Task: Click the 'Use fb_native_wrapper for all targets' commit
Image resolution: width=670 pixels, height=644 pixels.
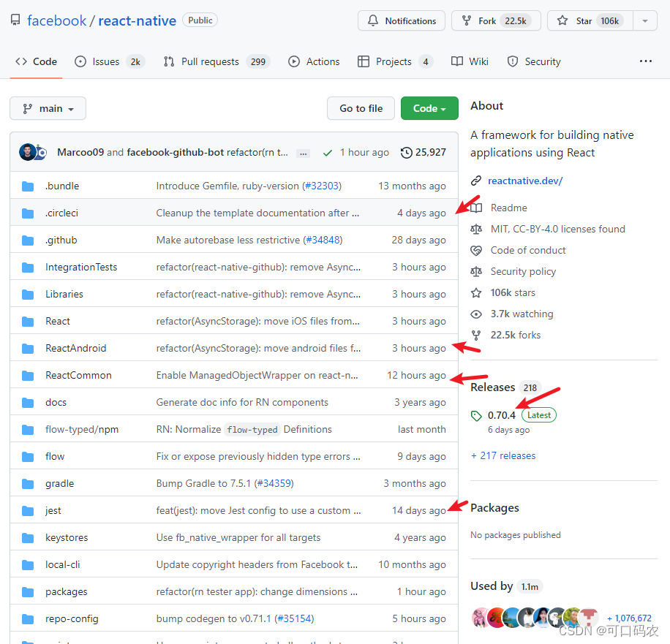Action: click(238, 538)
